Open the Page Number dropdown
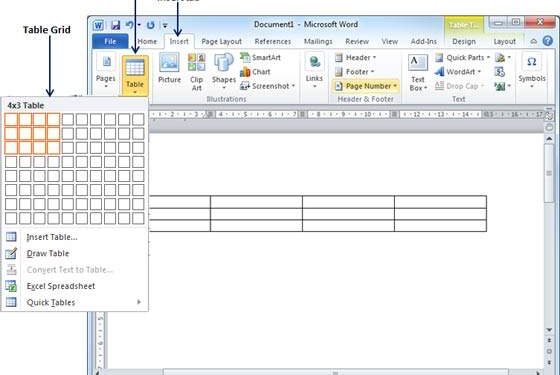 click(366, 86)
